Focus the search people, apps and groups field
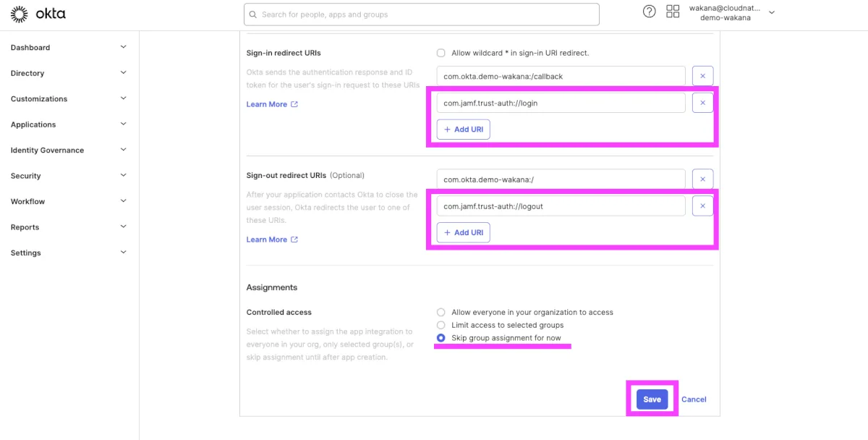868x440 pixels. pos(427,14)
